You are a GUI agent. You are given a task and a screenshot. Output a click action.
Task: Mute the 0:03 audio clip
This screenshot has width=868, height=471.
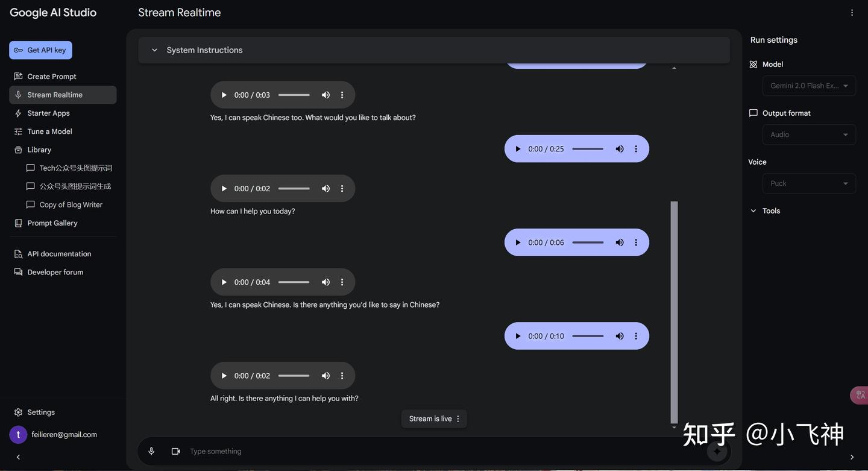[325, 95]
